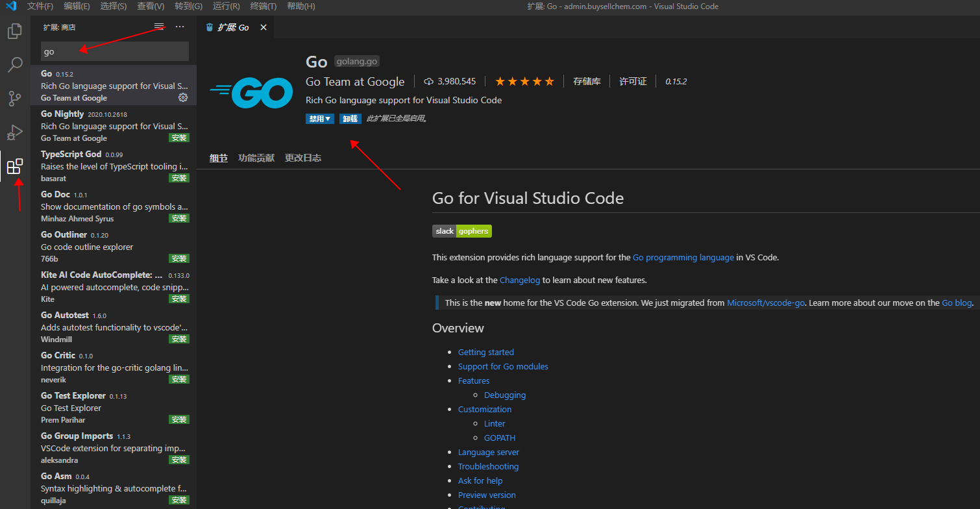Screen dimensions: 980x509
Task: Select Go Nightly in extension list
Action: click(114, 125)
